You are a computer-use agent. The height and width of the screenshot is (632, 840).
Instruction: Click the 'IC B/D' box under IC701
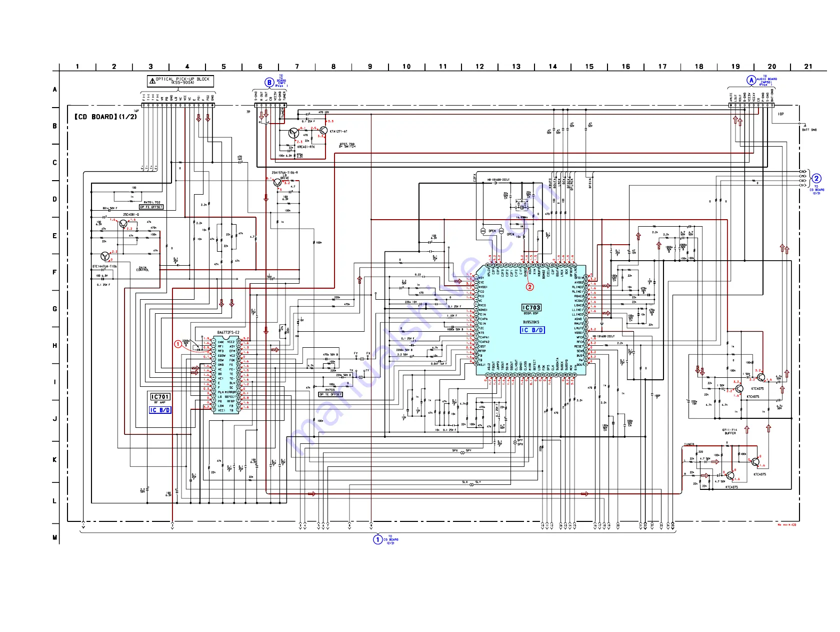(160, 410)
